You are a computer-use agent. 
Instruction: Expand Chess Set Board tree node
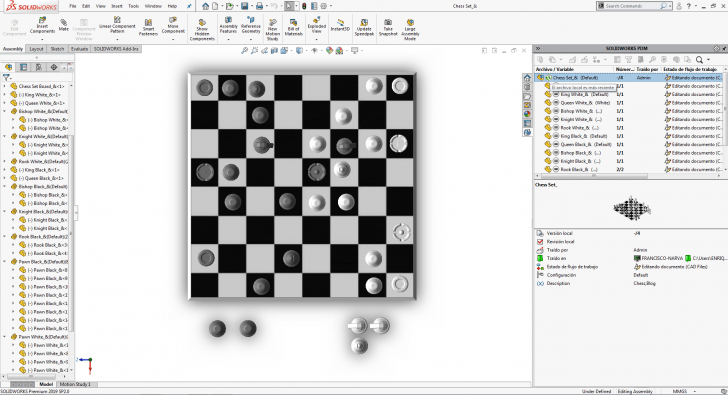click(5, 86)
